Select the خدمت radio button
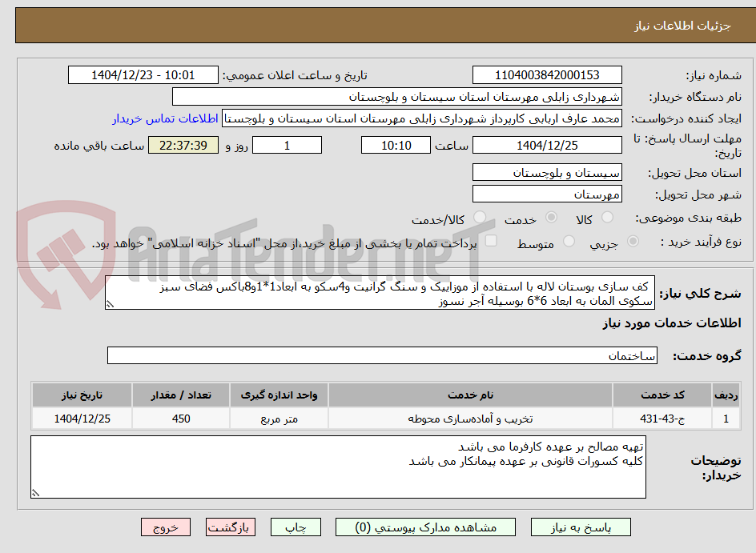The image size is (756, 553). [551, 218]
